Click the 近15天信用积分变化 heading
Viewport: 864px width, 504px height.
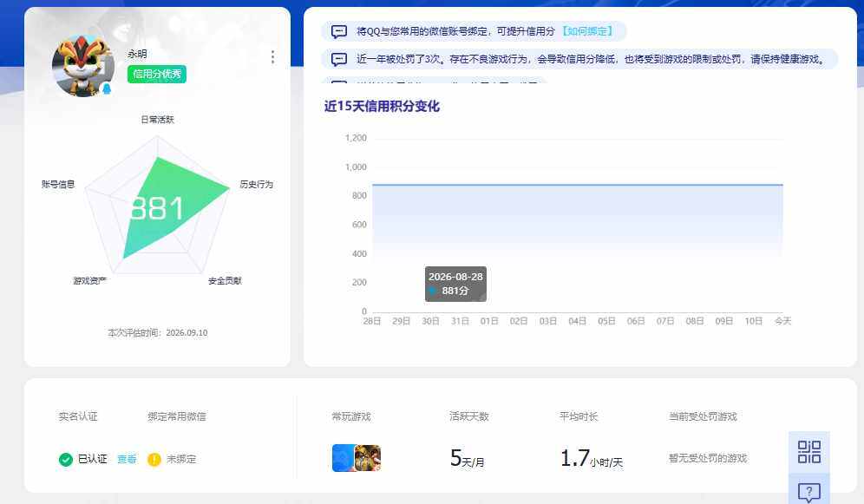[x=382, y=106]
